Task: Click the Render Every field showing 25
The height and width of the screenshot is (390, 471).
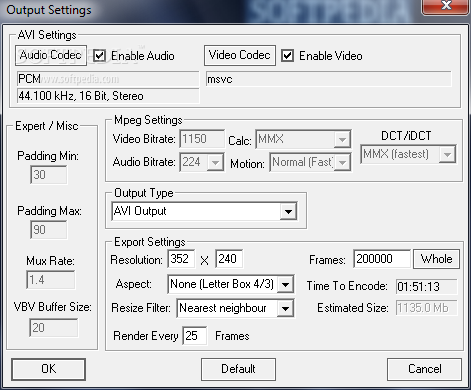Action: click(x=195, y=336)
